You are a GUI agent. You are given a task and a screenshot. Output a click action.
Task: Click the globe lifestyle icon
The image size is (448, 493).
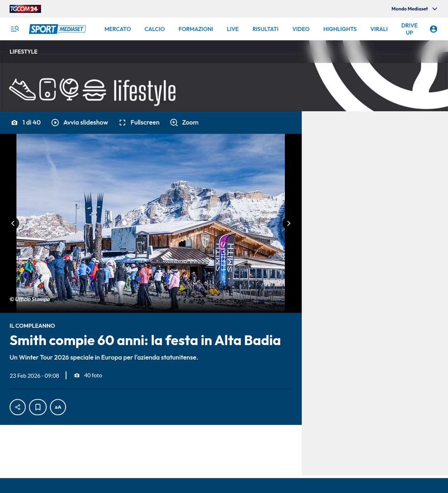(69, 90)
